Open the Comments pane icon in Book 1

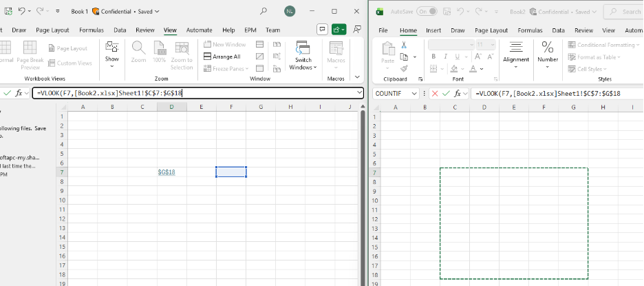[323, 30]
